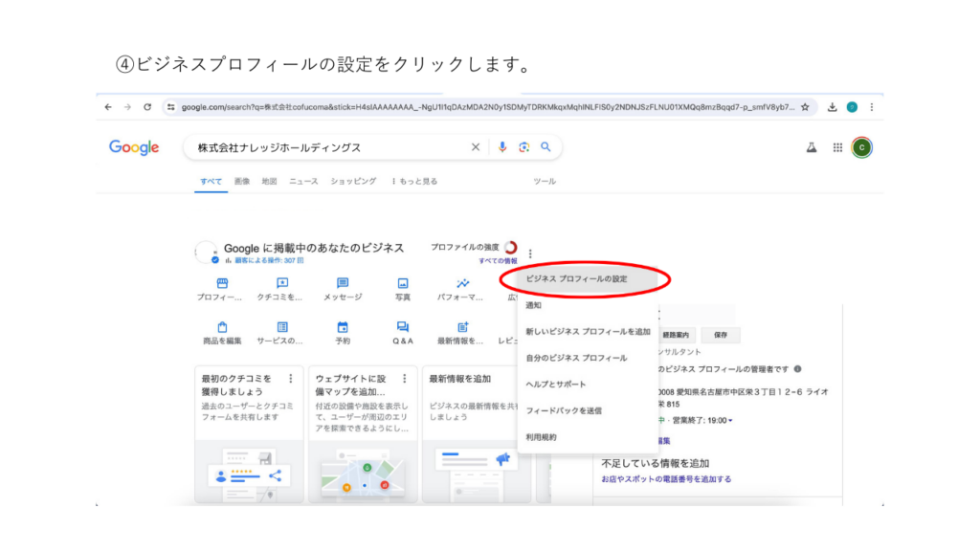Open the Google apps grid icon
980x551 pixels.
click(x=837, y=147)
